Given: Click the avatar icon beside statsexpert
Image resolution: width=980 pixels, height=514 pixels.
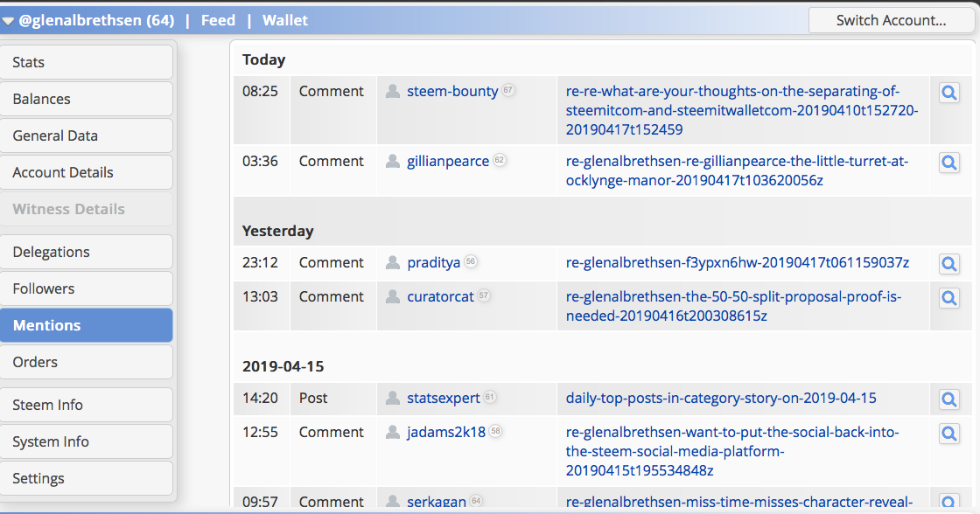Looking at the screenshot, I should pyautogui.click(x=393, y=398).
